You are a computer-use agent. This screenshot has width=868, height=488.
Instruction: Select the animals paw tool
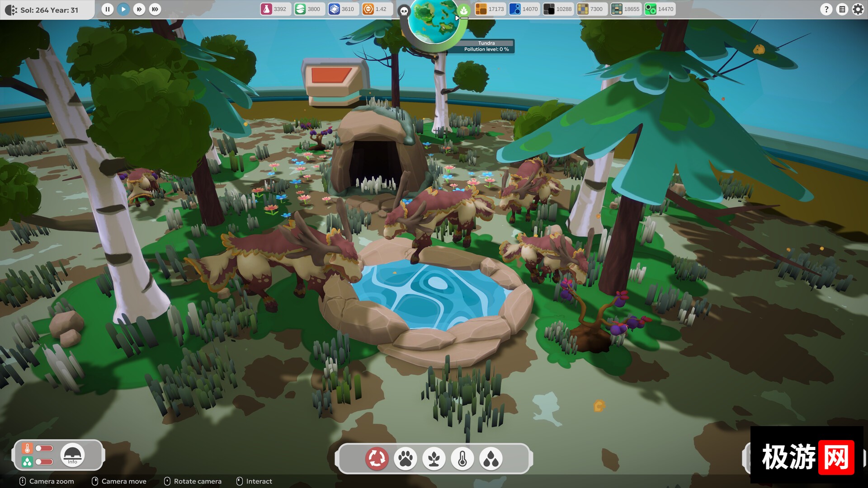pos(406,459)
